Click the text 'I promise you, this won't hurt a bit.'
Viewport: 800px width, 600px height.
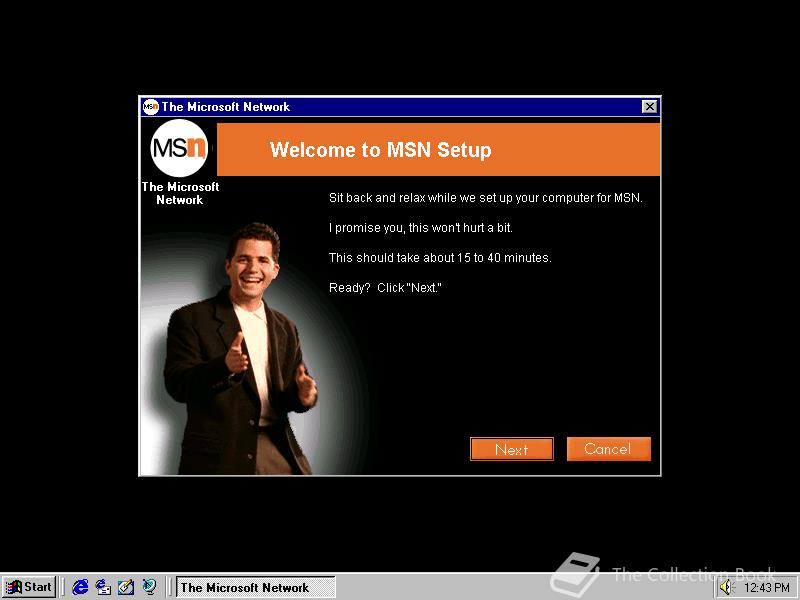tap(420, 228)
